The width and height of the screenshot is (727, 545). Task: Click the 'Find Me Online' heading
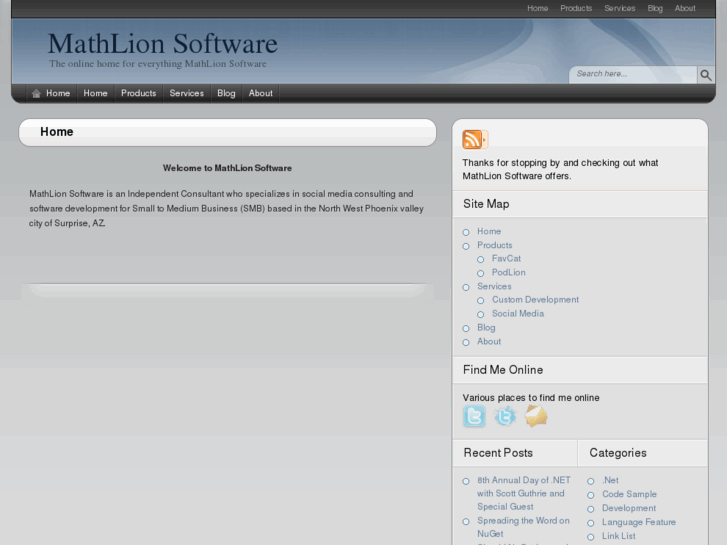[x=503, y=370]
